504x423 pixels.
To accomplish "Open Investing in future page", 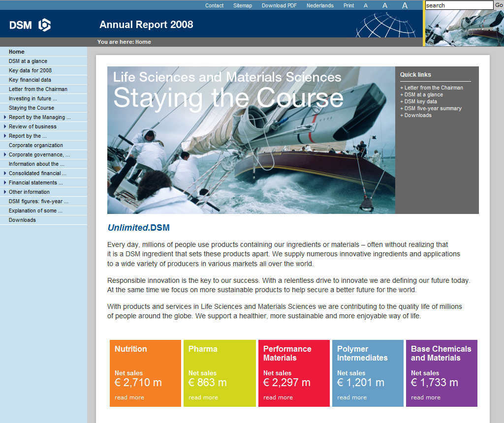I will 33,98.
